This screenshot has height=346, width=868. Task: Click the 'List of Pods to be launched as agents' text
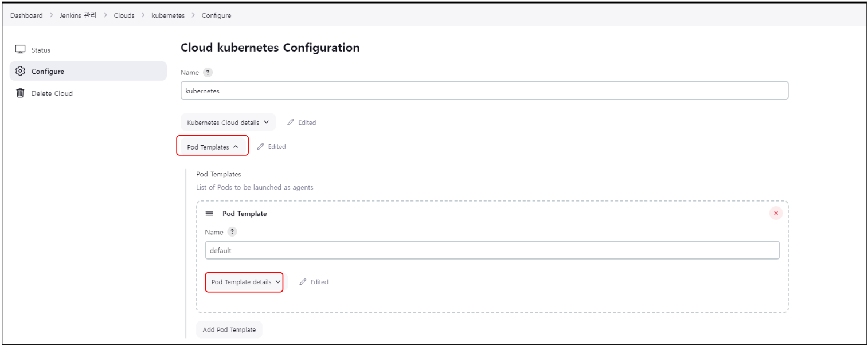click(255, 187)
